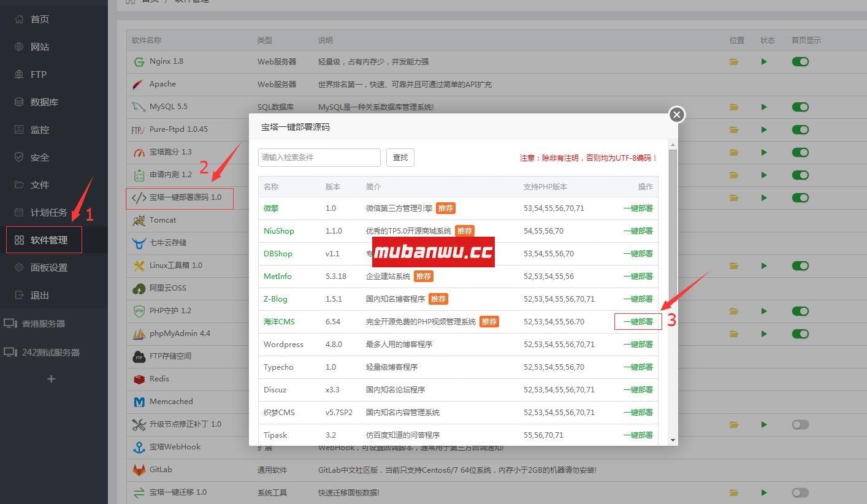Toggle 首页显示 switch for phpMyAdmin

click(800, 334)
